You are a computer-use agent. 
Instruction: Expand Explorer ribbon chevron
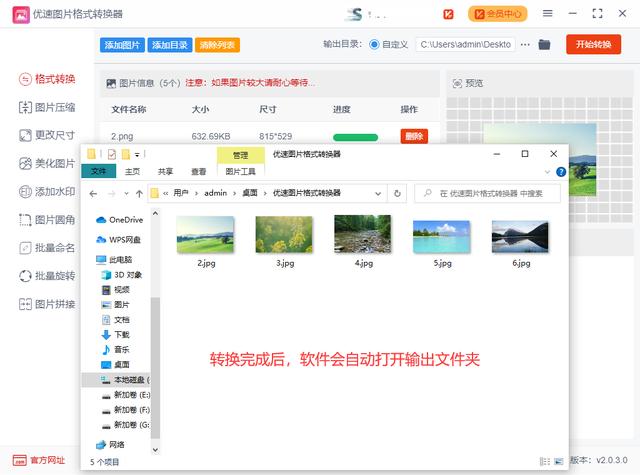(x=547, y=172)
